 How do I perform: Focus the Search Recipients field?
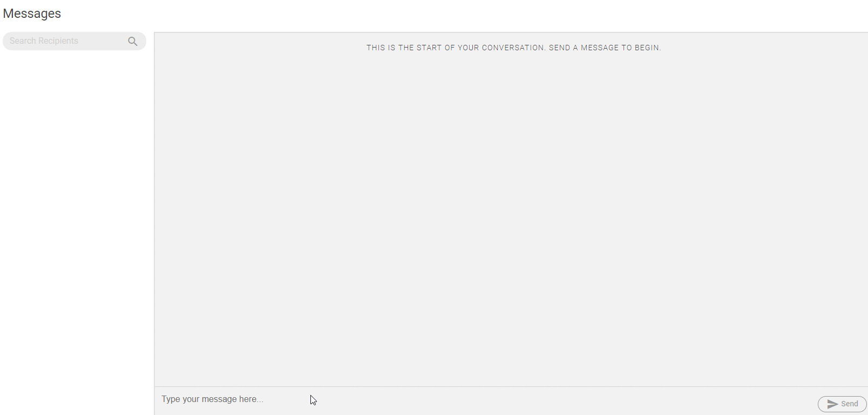click(65, 41)
